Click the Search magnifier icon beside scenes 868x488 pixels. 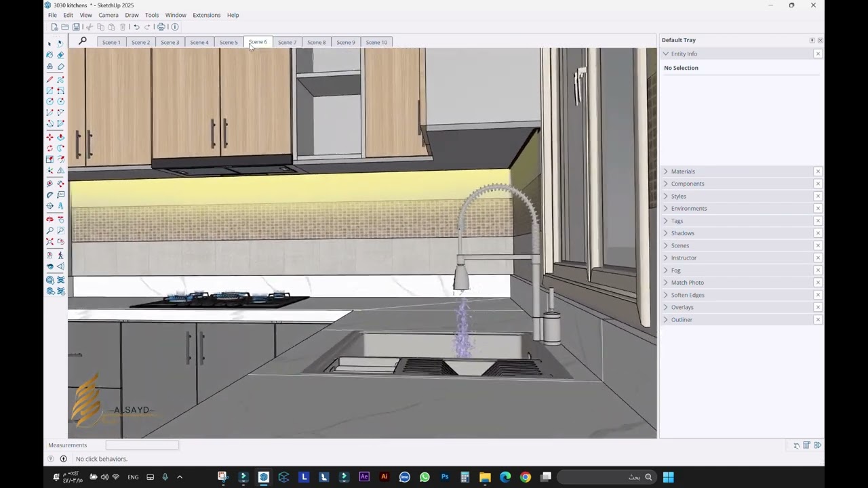[x=82, y=41]
